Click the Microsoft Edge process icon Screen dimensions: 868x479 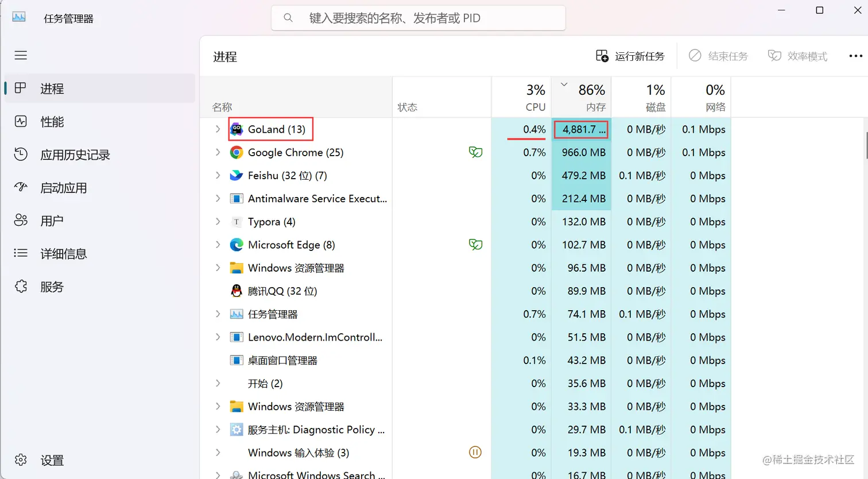click(237, 245)
